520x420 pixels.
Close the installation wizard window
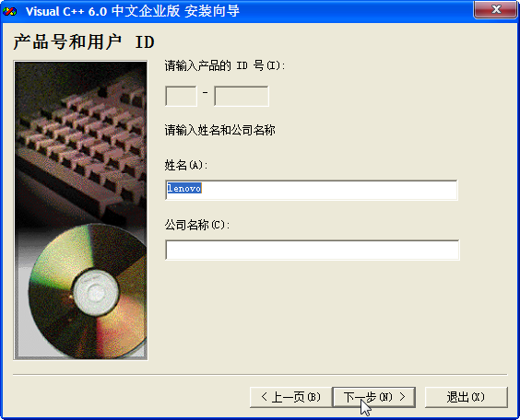[x=495, y=9]
